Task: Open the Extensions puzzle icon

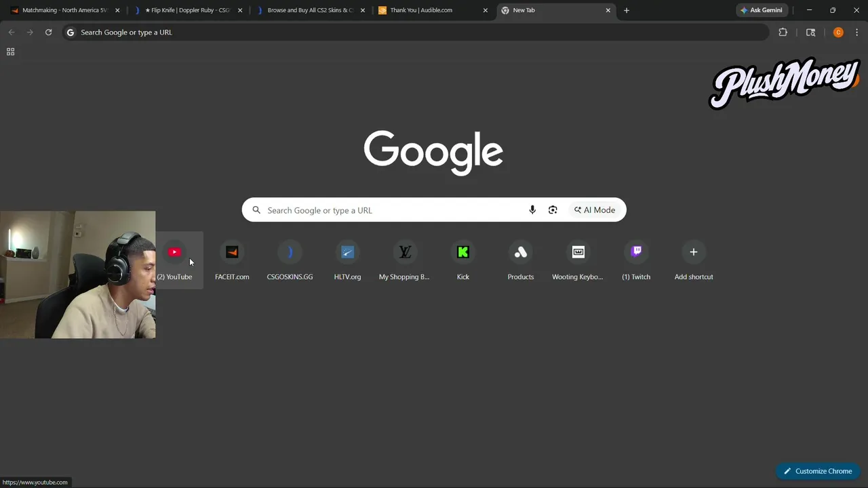Action: coord(783,33)
